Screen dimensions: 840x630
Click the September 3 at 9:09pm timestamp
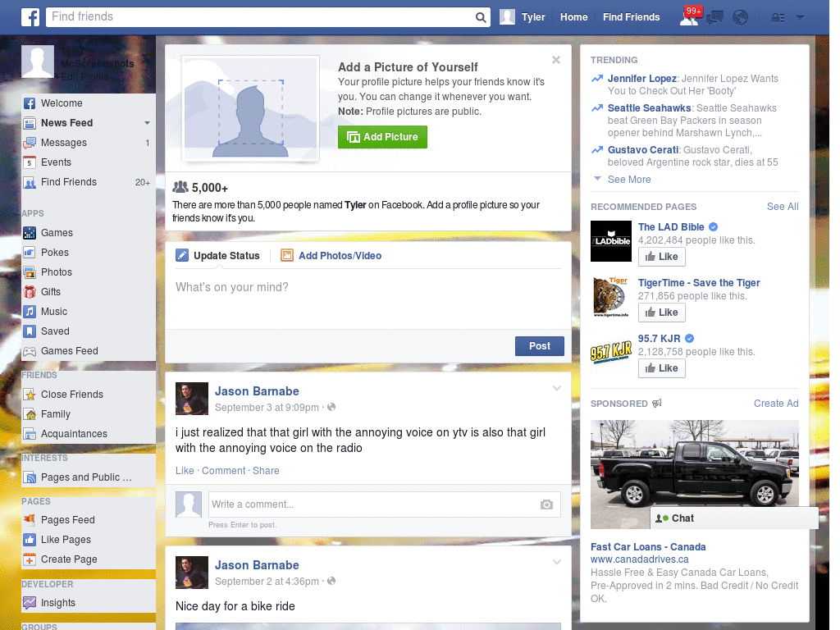pyautogui.click(x=267, y=408)
